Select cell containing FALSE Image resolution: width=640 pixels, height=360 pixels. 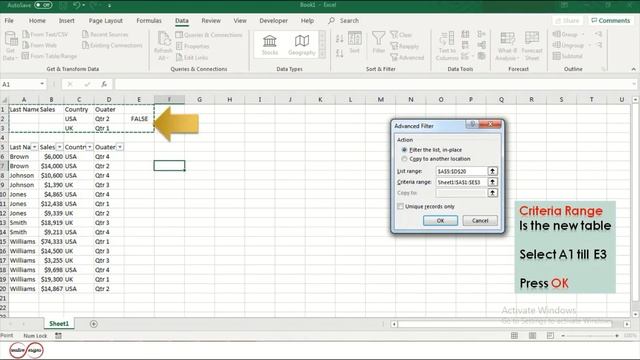(139, 119)
